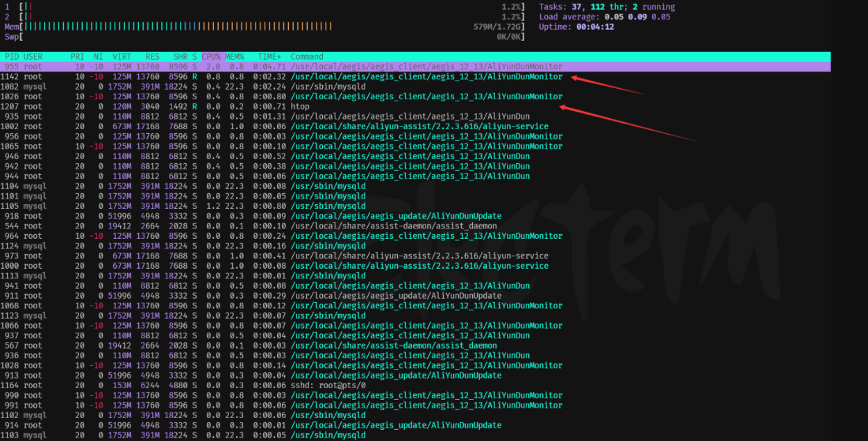Sort by the MEM% column header
The image size is (868, 441).
[234, 57]
